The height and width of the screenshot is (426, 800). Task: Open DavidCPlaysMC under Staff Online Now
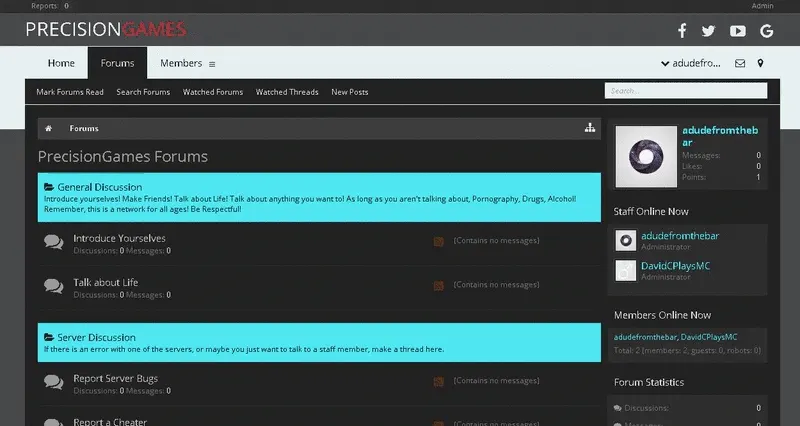[x=675, y=266]
